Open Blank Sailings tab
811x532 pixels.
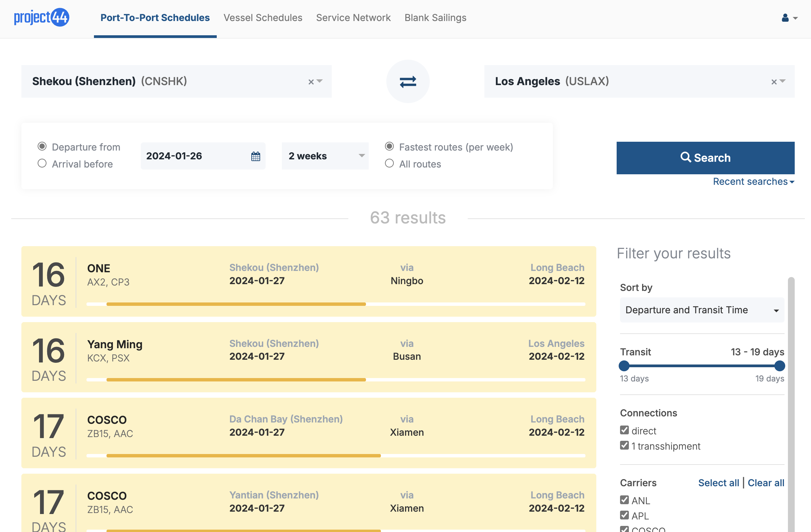436,18
